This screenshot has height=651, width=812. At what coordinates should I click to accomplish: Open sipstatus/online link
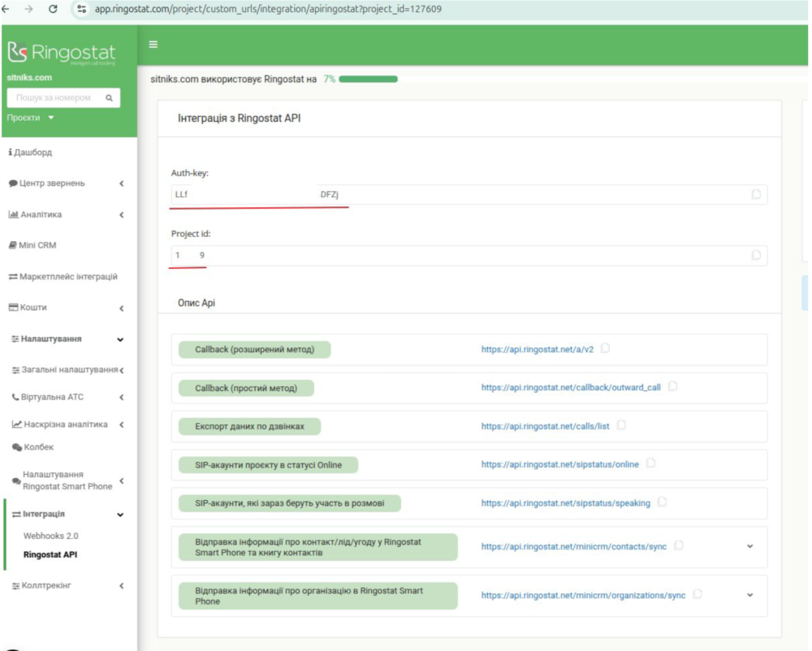pos(559,464)
